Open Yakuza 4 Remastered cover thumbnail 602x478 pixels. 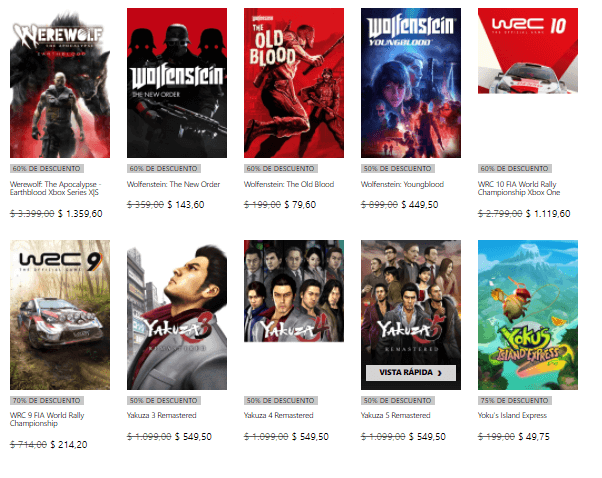(x=294, y=291)
